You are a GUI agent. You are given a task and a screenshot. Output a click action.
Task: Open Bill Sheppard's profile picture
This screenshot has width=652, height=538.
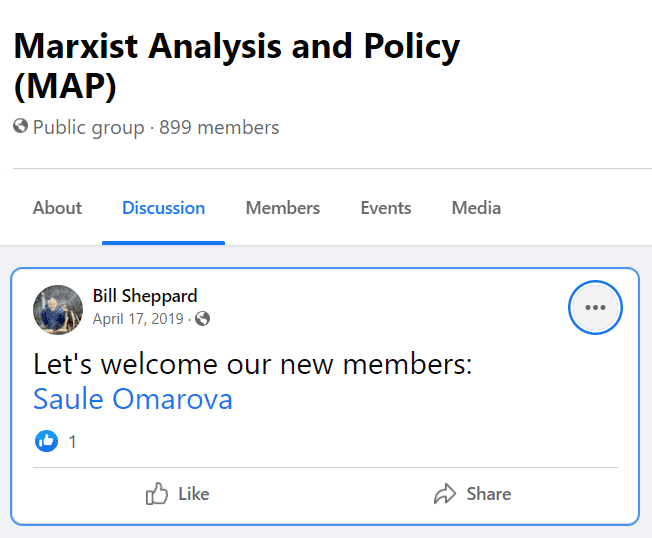58,310
